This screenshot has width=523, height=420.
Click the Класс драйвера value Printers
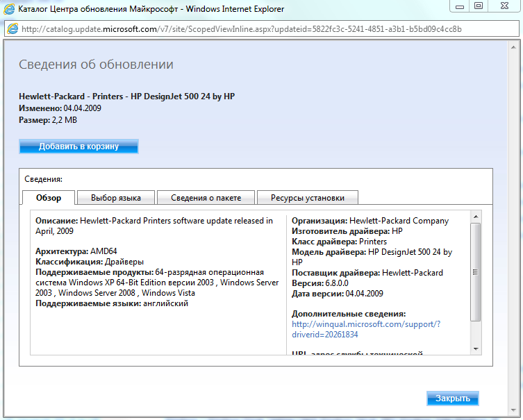click(373, 242)
